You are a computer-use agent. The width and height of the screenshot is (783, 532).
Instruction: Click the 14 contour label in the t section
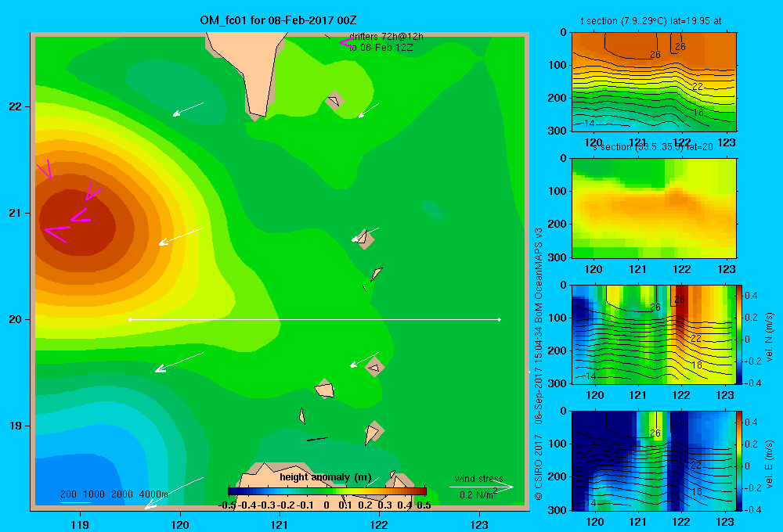pyautogui.click(x=590, y=124)
